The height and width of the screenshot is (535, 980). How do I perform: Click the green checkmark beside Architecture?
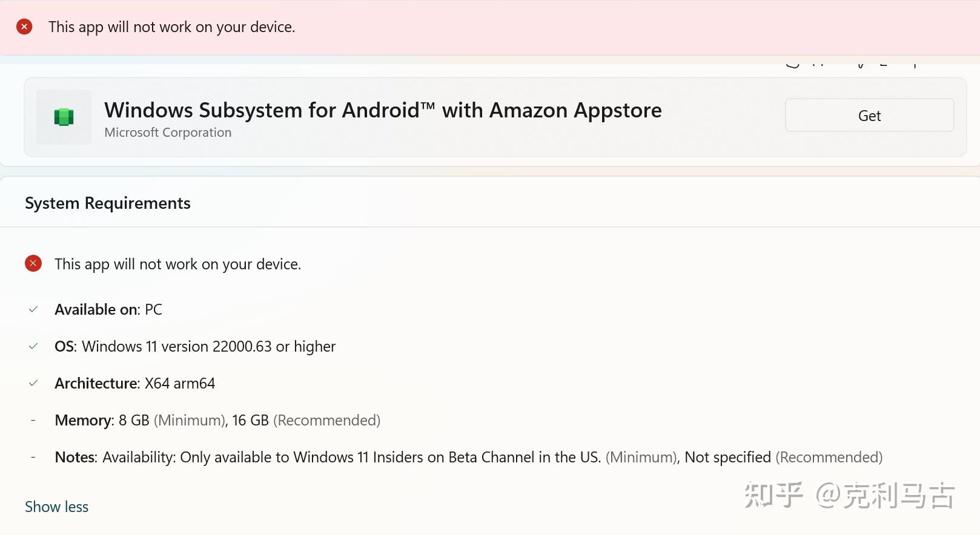(33, 383)
